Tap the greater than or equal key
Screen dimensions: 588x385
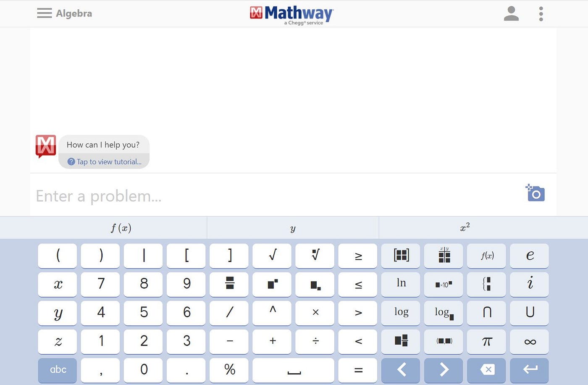pos(358,256)
